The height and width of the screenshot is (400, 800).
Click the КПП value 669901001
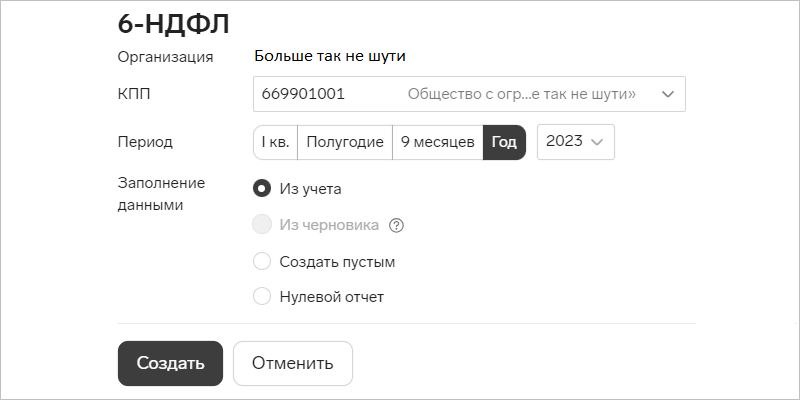point(303,94)
